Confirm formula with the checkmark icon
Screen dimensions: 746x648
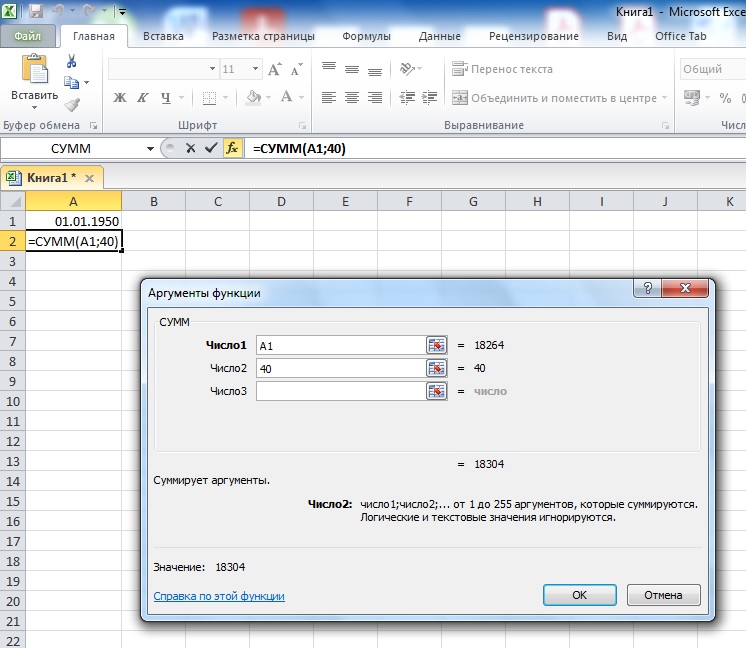coord(210,148)
